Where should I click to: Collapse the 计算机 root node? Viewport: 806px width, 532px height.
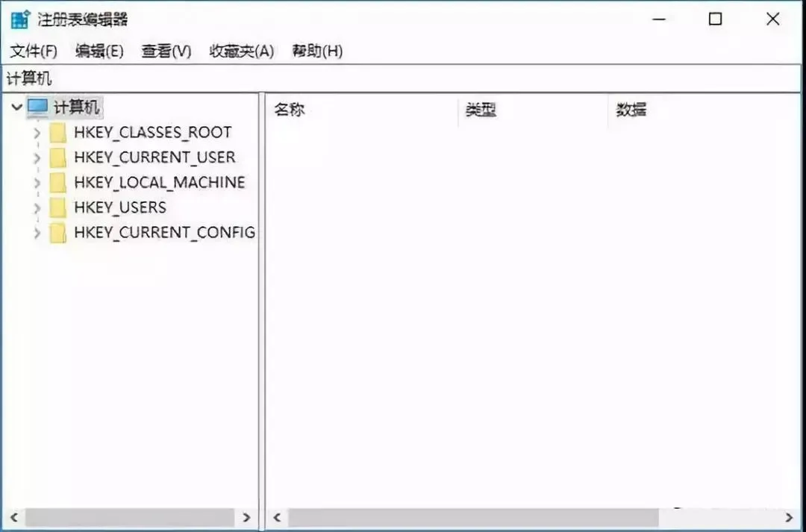pyautogui.click(x=16, y=107)
